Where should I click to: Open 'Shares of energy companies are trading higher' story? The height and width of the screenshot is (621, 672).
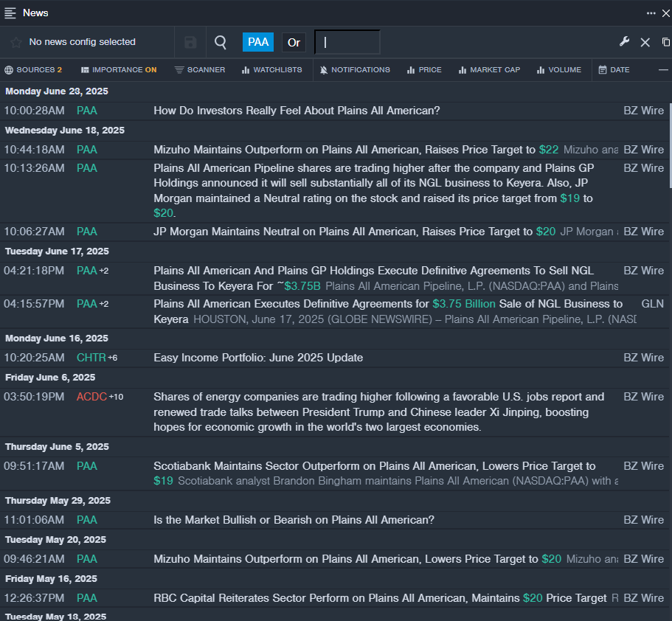pos(379,412)
